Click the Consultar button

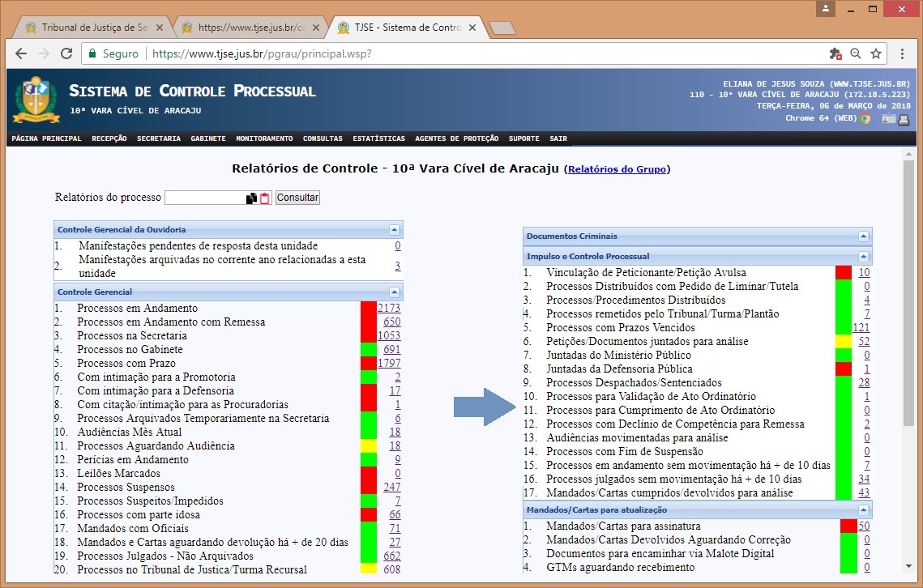click(297, 198)
